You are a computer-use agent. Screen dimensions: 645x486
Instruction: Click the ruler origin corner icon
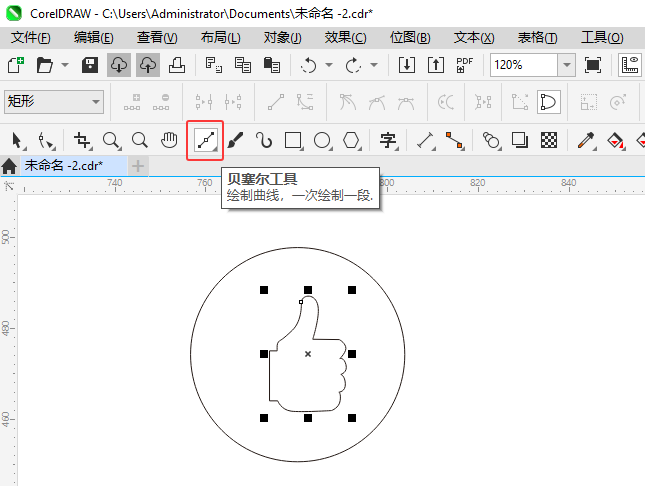tap(9, 186)
